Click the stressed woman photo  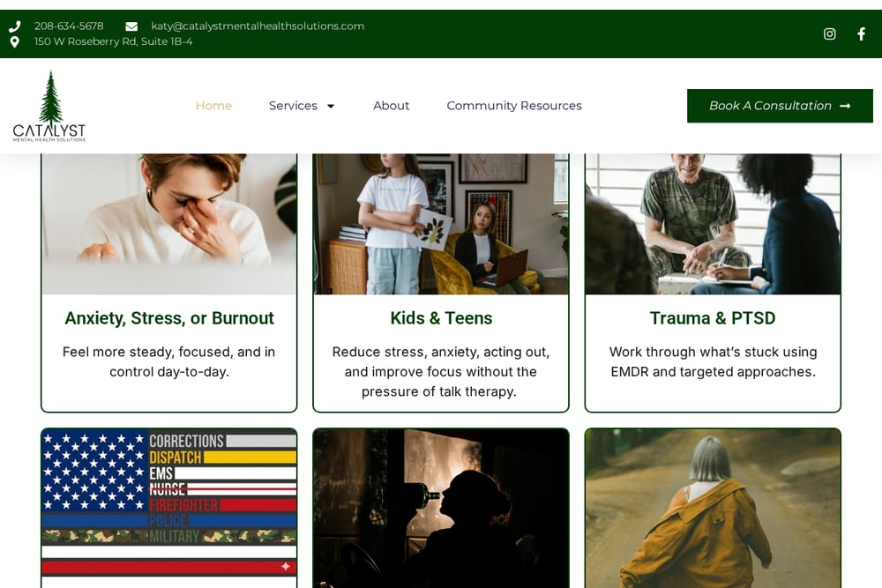pos(169,224)
